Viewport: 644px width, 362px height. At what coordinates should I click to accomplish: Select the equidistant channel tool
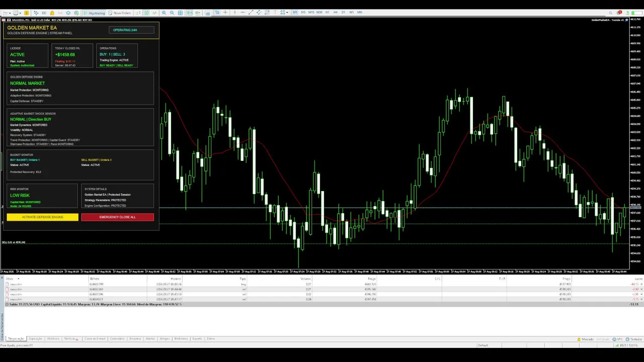259,12
